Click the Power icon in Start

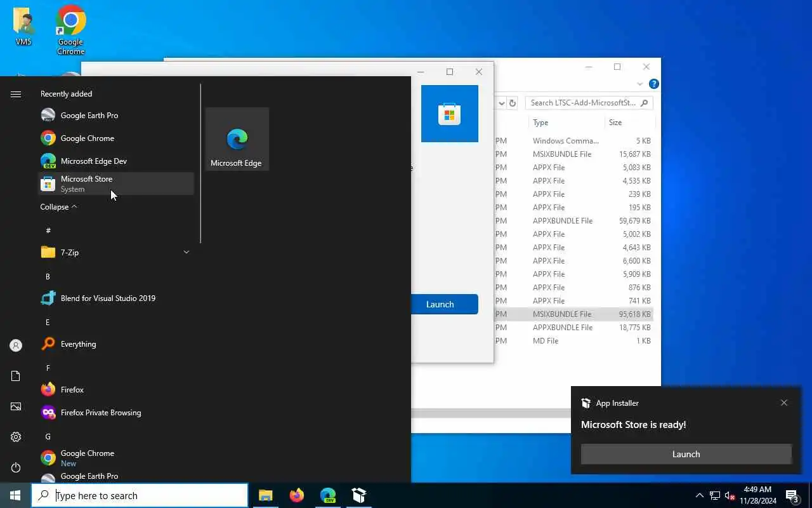point(16,467)
